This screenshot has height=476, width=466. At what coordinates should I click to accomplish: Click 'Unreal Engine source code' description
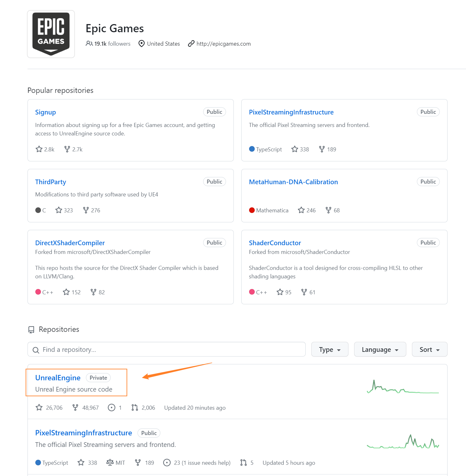tap(74, 389)
